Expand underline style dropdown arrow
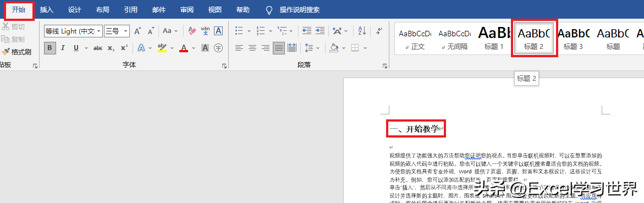644x203 pixels. (x=86, y=48)
